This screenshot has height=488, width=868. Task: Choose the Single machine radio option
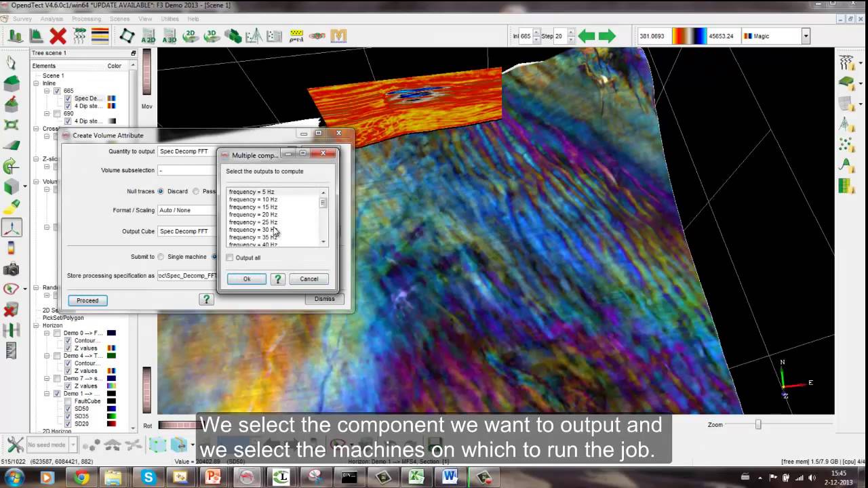click(161, 257)
